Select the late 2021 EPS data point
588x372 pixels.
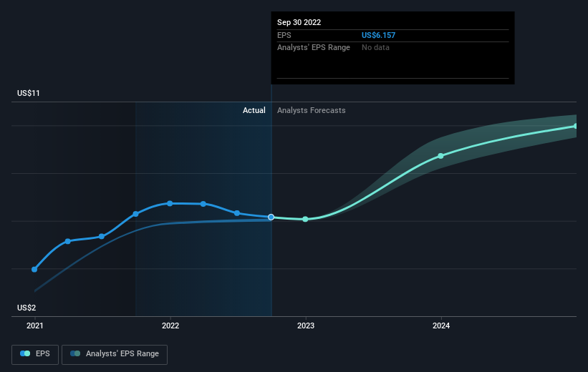point(136,214)
